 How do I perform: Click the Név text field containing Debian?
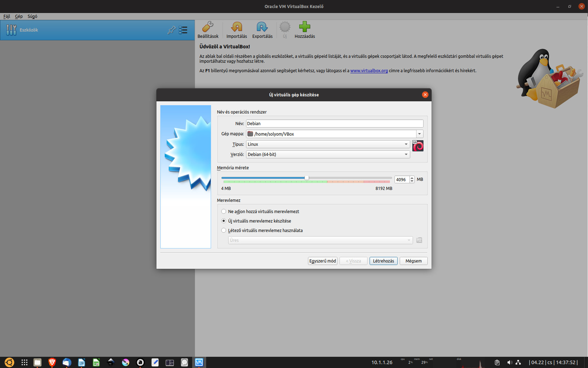tap(335, 123)
